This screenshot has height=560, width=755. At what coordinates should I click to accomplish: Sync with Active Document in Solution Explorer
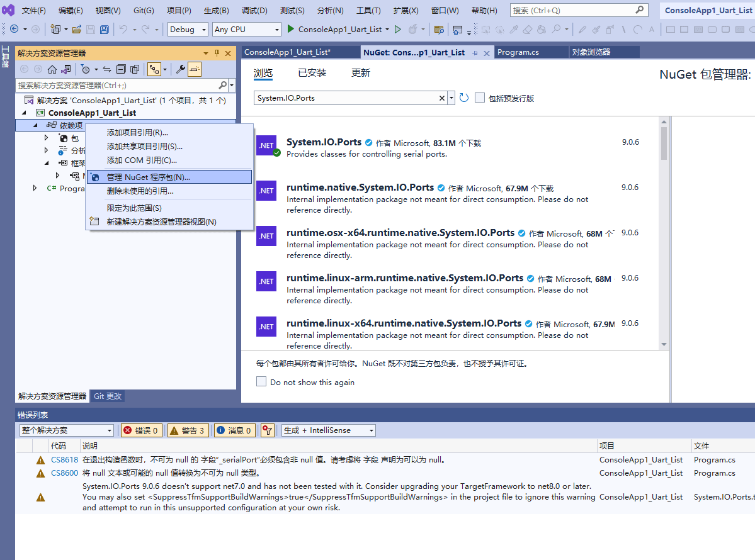[107, 69]
